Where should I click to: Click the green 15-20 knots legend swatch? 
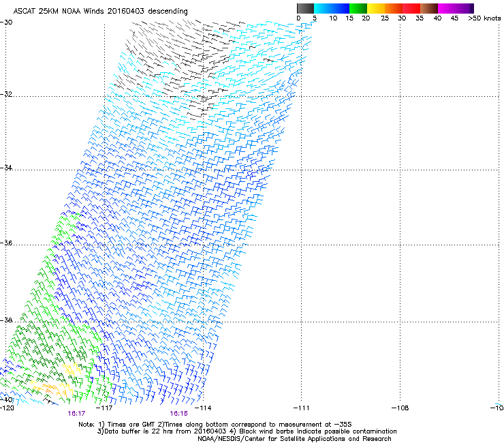click(x=358, y=8)
